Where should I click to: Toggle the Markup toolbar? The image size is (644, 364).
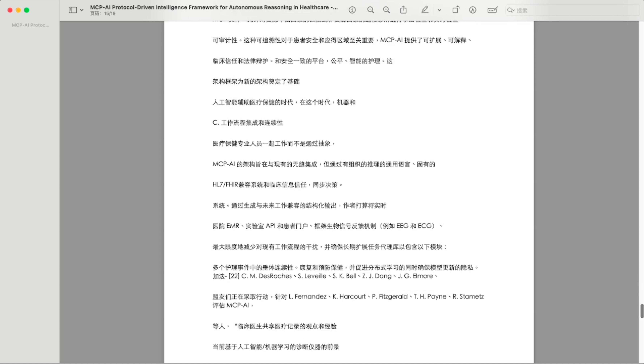click(473, 10)
